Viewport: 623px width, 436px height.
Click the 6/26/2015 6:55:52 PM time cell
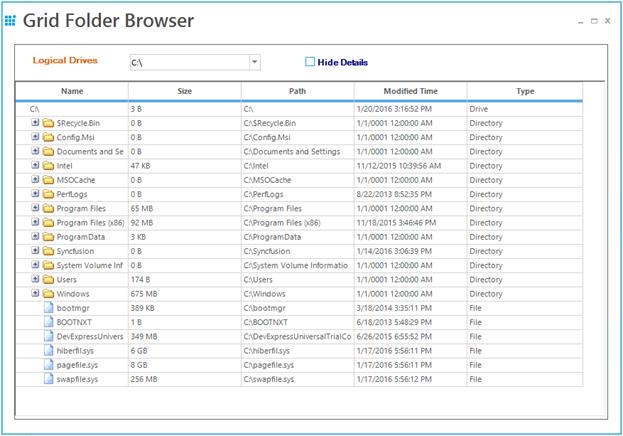pyautogui.click(x=410, y=337)
